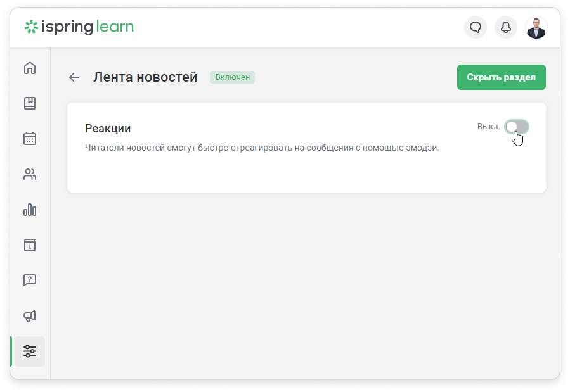The image size is (570, 392).
Task: Open the settings sliders icon
Action: (x=30, y=351)
